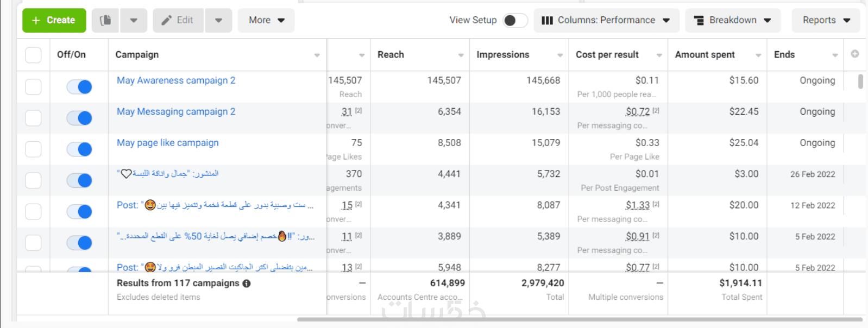Open Columns: Performance selector
The width and height of the screenshot is (868, 328).
[606, 20]
